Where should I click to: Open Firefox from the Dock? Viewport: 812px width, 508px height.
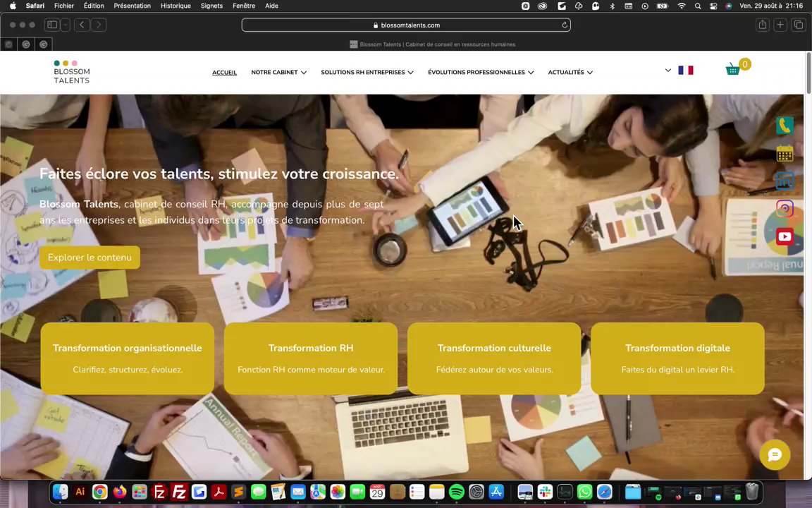pos(120,491)
